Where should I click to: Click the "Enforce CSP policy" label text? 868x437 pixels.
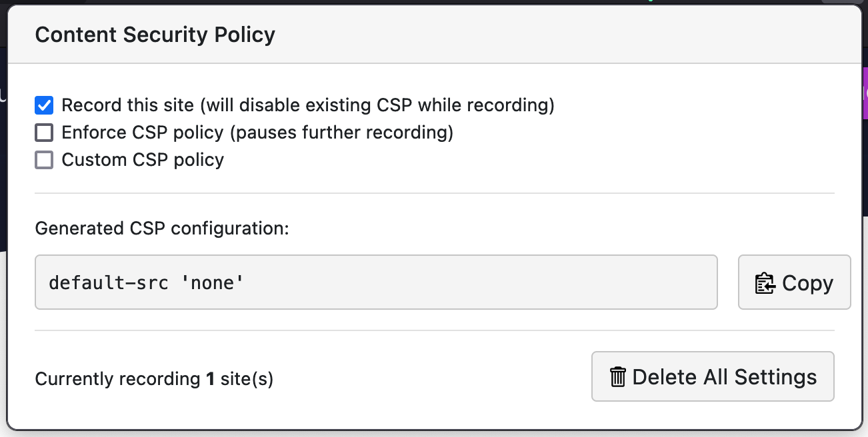click(142, 133)
